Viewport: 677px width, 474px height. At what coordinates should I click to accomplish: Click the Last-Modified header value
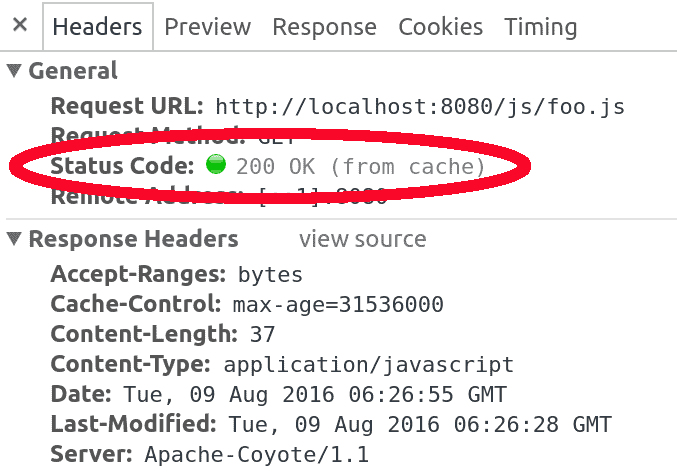419,425
